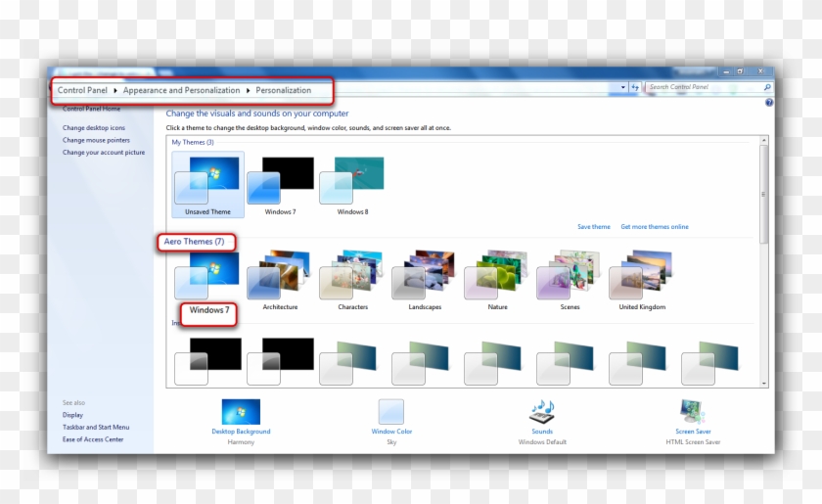Click the Help question mark icon

pos(768,103)
